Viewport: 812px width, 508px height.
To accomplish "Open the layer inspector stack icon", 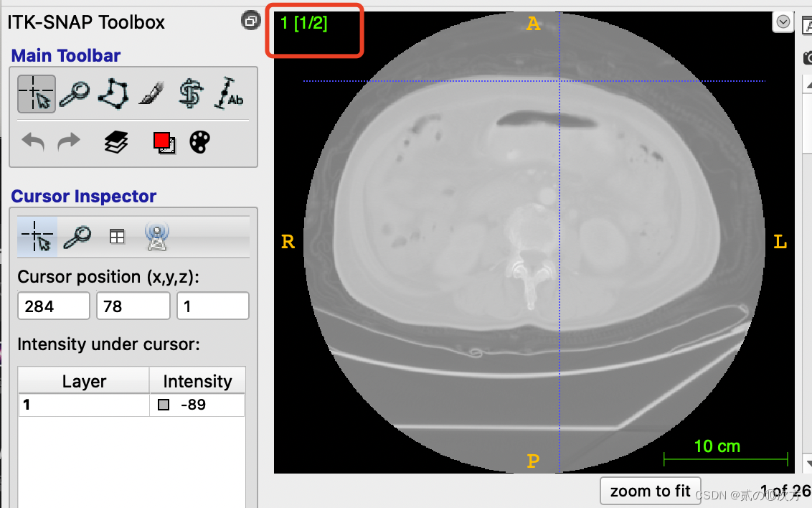I will point(116,142).
